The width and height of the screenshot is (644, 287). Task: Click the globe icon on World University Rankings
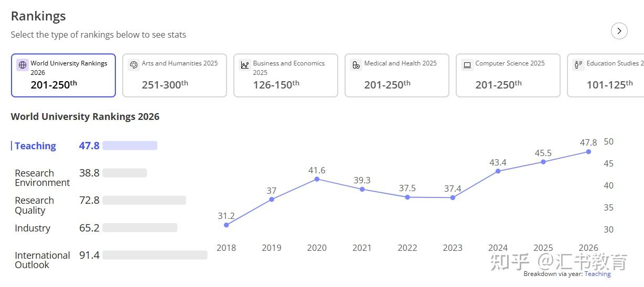coord(22,65)
